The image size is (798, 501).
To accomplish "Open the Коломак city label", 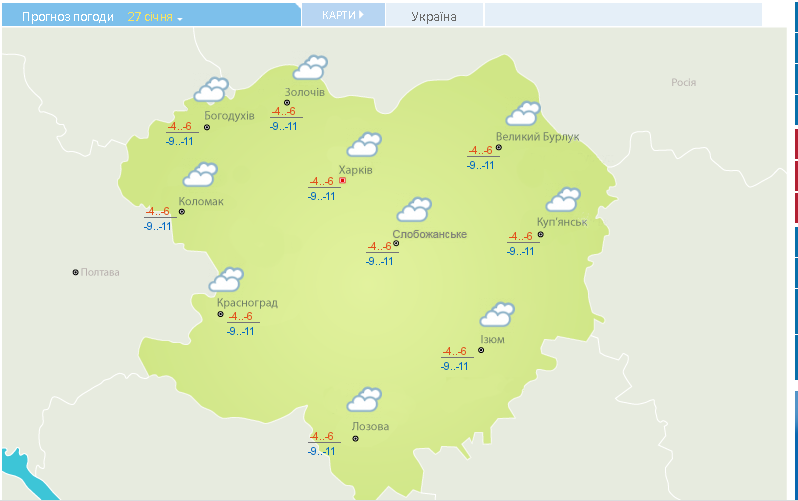I will 201,202.
